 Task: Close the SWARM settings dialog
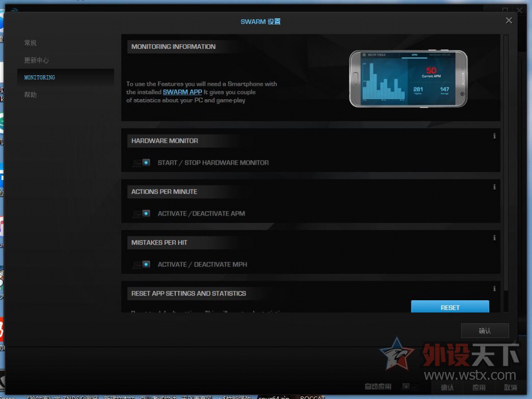509,21
